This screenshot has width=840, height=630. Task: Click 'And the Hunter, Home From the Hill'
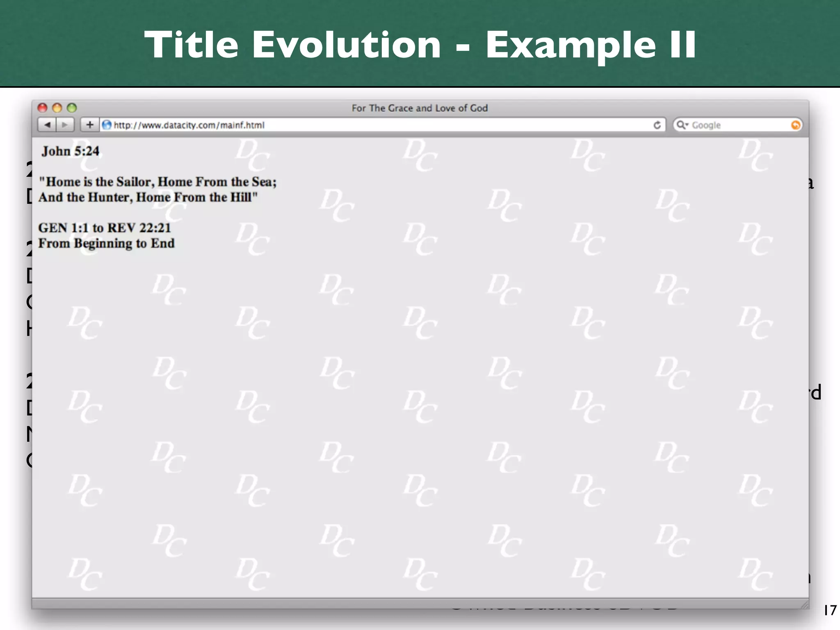(x=148, y=197)
